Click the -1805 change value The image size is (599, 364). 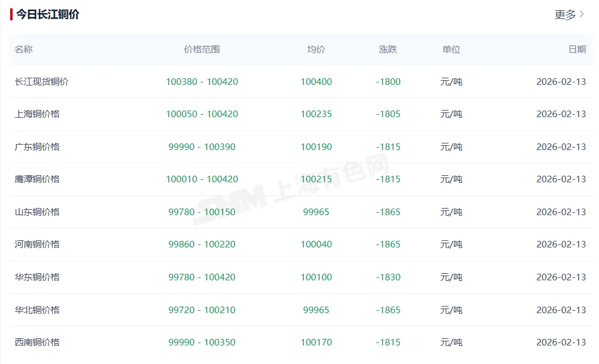point(388,114)
